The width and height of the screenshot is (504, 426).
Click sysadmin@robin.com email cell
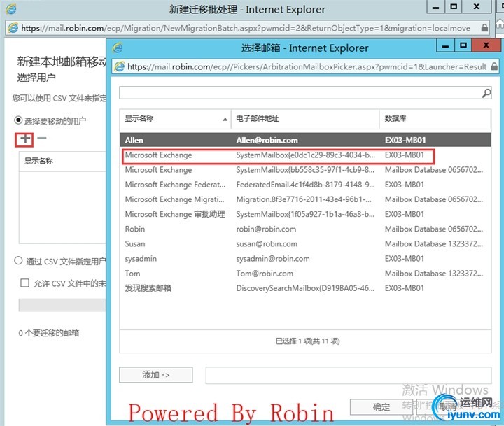pyautogui.click(x=273, y=259)
